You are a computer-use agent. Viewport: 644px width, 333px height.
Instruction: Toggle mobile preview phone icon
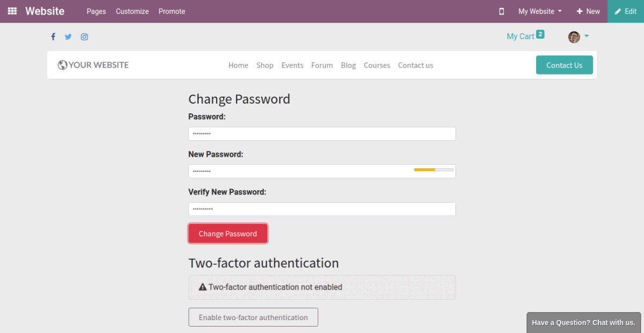point(502,11)
